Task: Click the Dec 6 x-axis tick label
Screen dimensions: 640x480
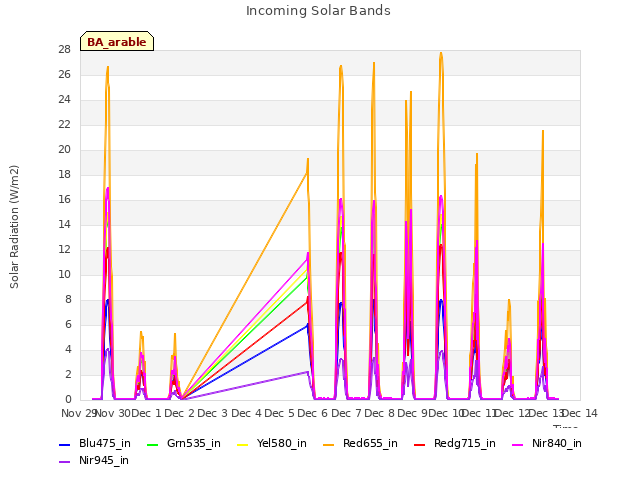Action: coord(312,413)
